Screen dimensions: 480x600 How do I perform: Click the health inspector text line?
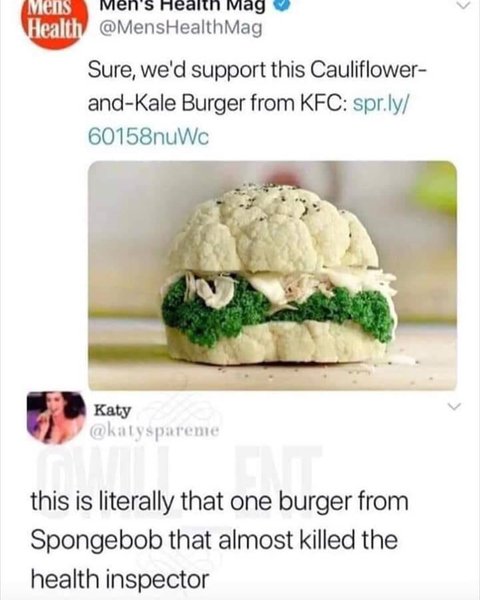[x=120, y=579]
